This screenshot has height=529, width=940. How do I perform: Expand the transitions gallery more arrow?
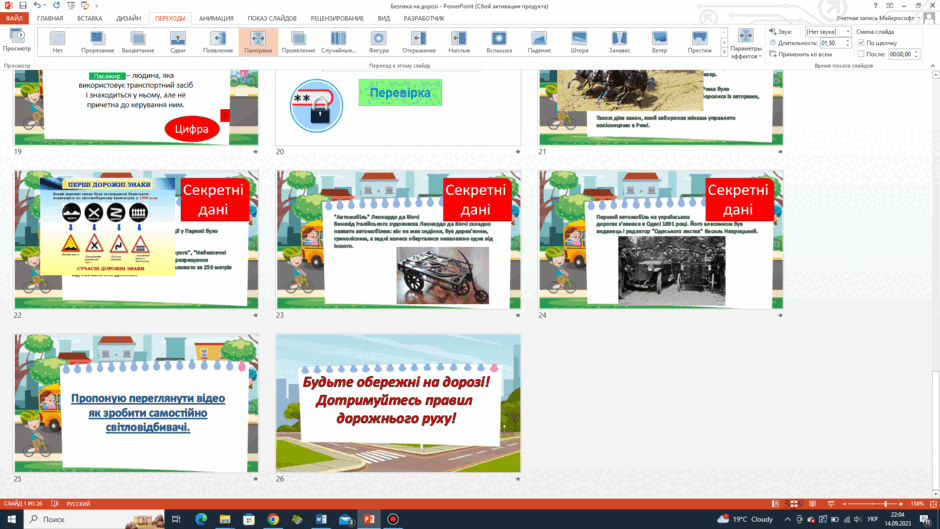(x=724, y=53)
